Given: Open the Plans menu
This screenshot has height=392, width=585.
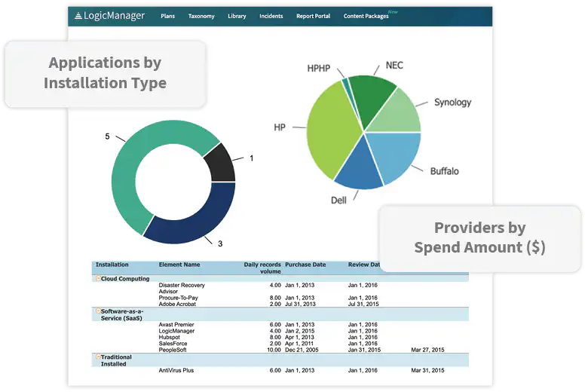Looking at the screenshot, I should point(168,16).
